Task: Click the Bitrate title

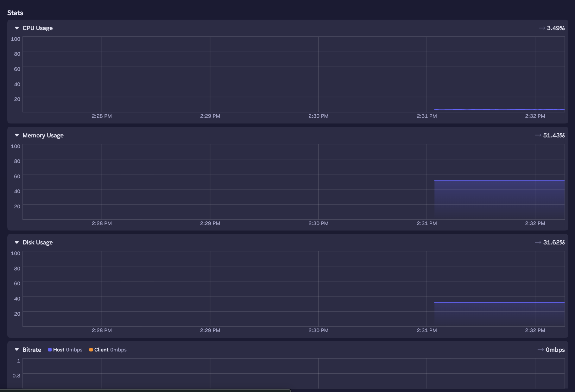Action: (32, 350)
